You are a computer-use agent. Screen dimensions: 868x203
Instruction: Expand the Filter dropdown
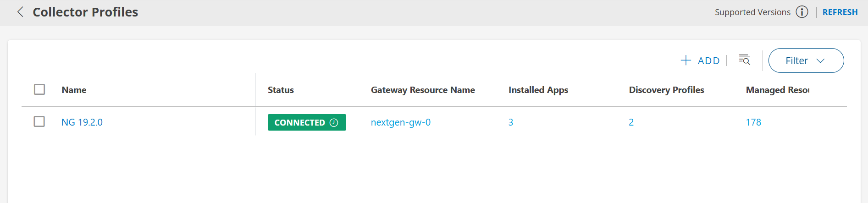(806, 60)
